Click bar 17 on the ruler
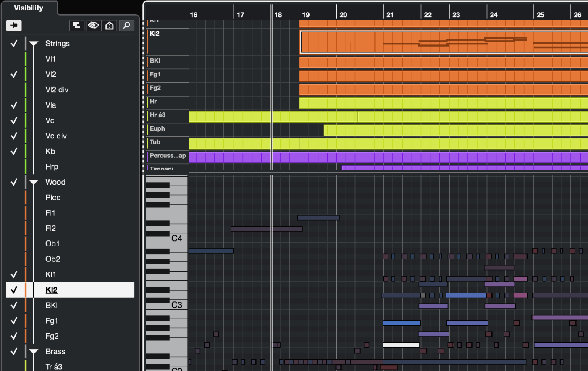The width and height of the screenshot is (588, 371). [x=240, y=15]
